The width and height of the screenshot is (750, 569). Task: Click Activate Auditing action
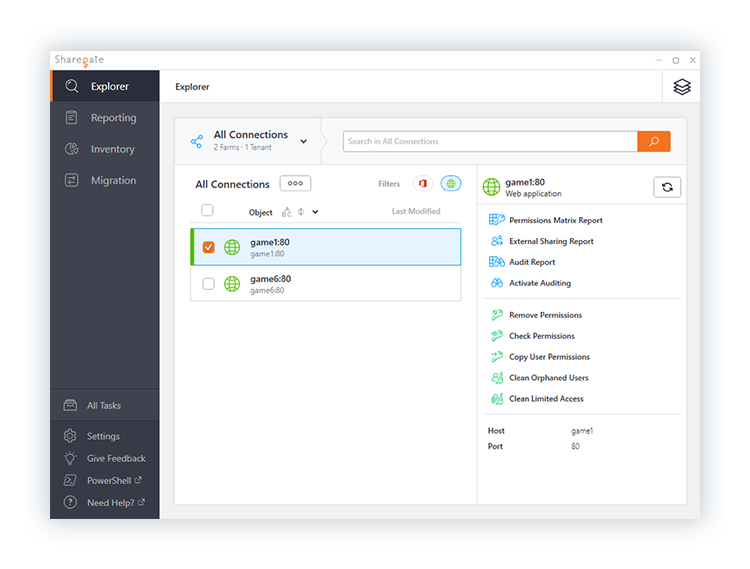[x=540, y=283]
